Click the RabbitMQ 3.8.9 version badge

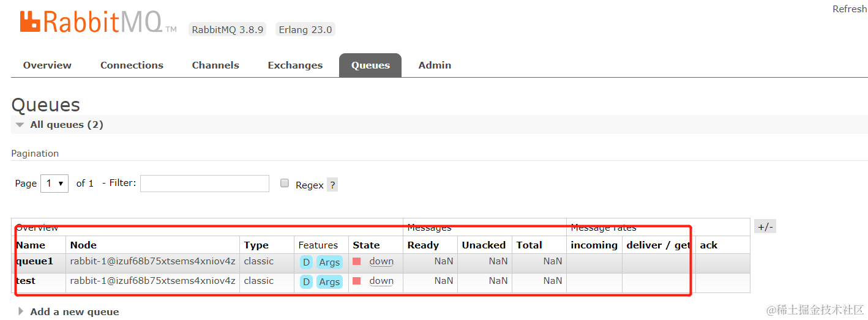click(227, 29)
